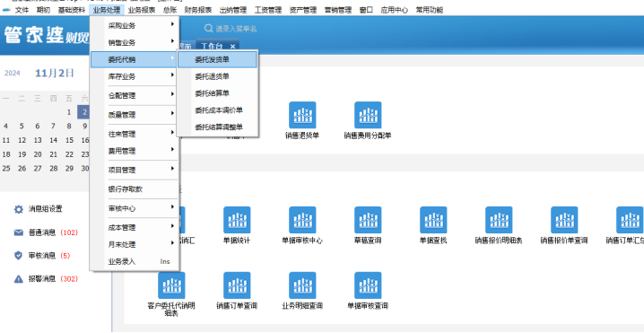The image size is (644, 333).
Task: Open the 单据审核中心 icon
Action: [302, 220]
